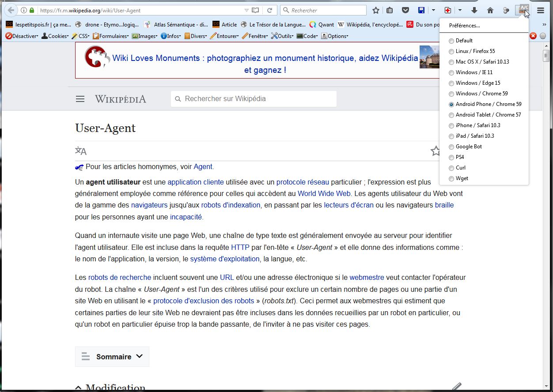Select iPhone / Safari 10.3 user agent
The image size is (553, 392).
coord(474,125)
